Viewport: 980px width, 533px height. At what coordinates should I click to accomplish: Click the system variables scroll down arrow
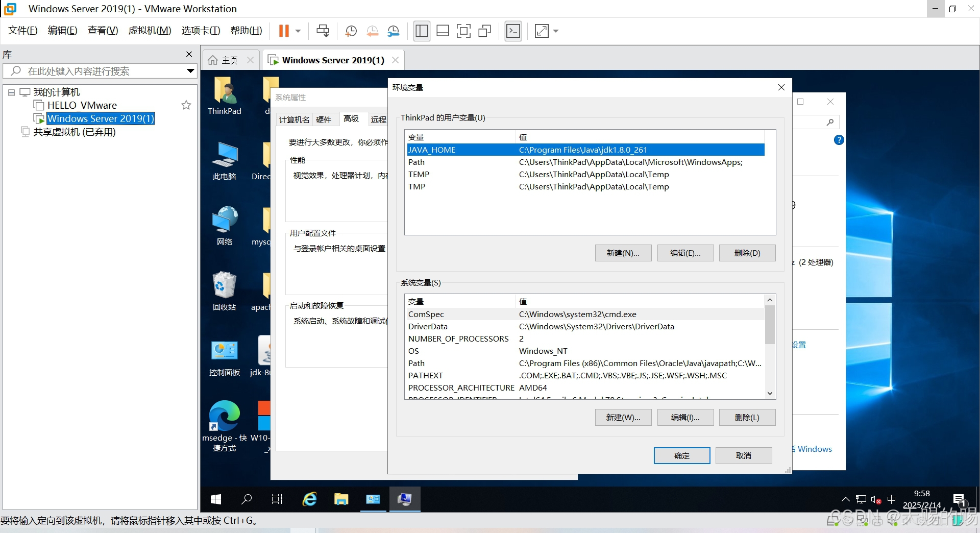pyautogui.click(x=770, y=393)
